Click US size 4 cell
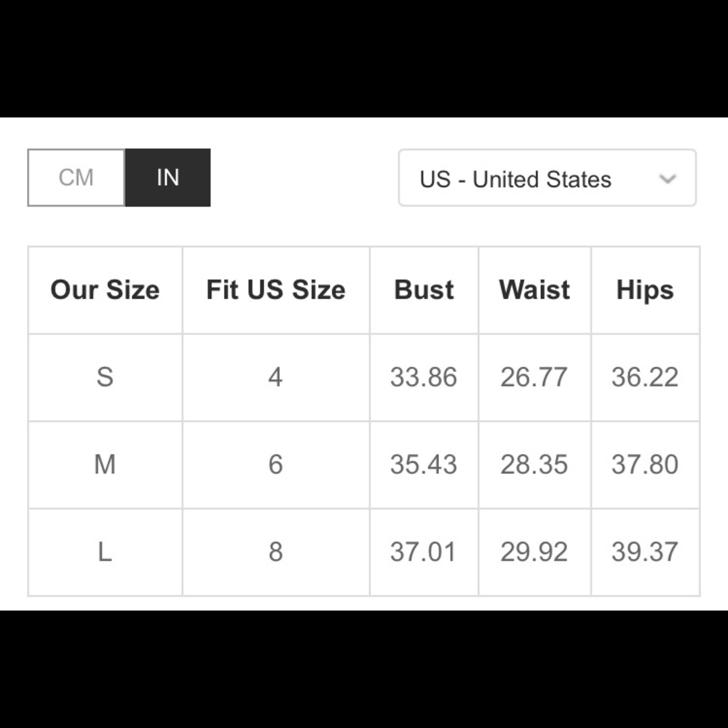 coord(275,377)
